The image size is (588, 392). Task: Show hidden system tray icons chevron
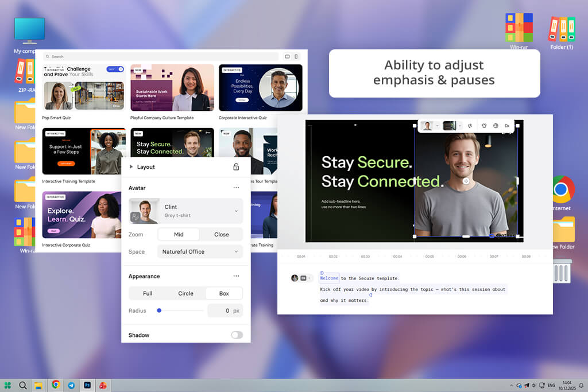[x=511, y=385]
